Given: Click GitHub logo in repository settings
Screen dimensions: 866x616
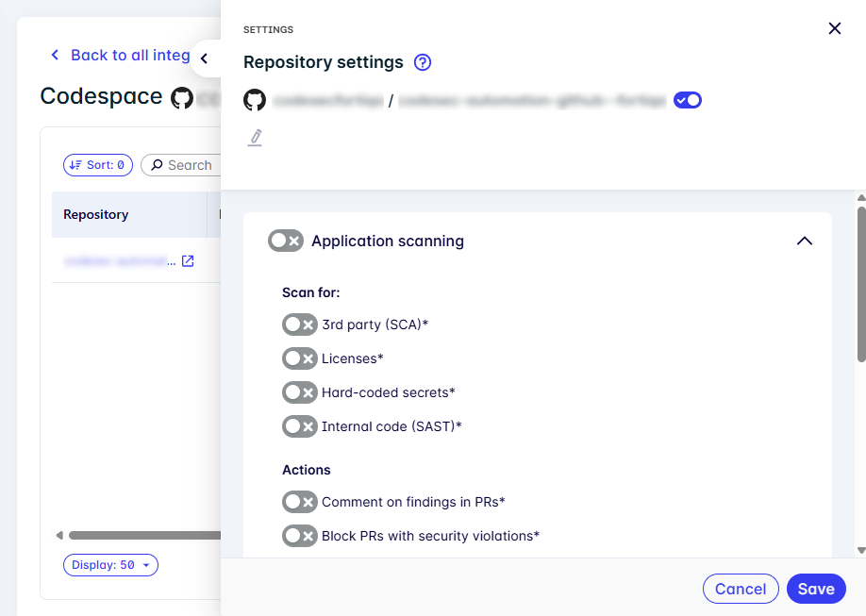Looking at the screenshot, I should tap(255, 100).
